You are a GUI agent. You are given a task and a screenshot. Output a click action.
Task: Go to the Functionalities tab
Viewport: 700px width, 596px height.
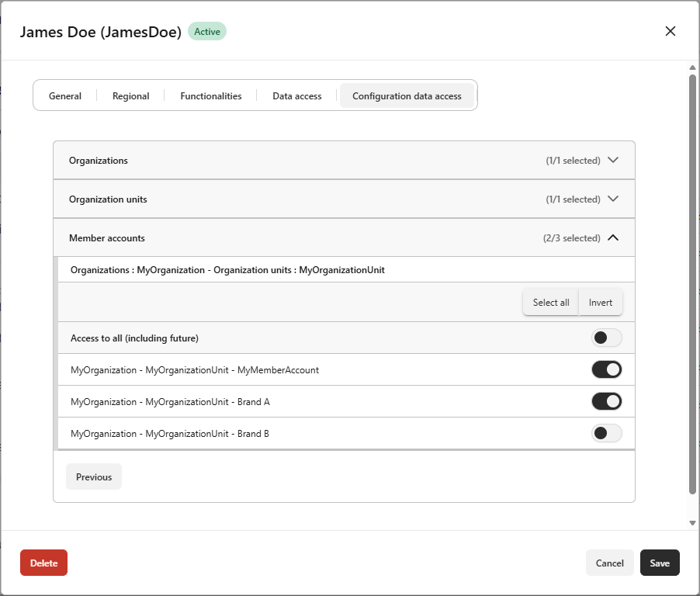(x=211, y=96)
